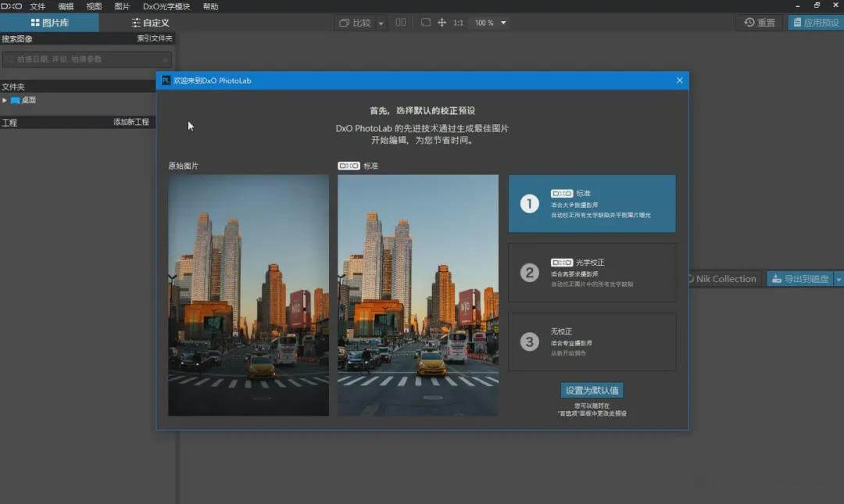Click the 原始图片 preview image
The image size is (844, 504).
[249, 295]
